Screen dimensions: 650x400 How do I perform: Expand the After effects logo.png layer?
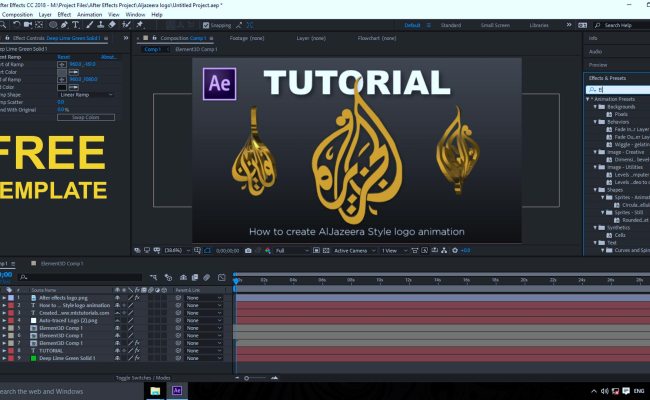pyautogui.click(x=4, y=298)
